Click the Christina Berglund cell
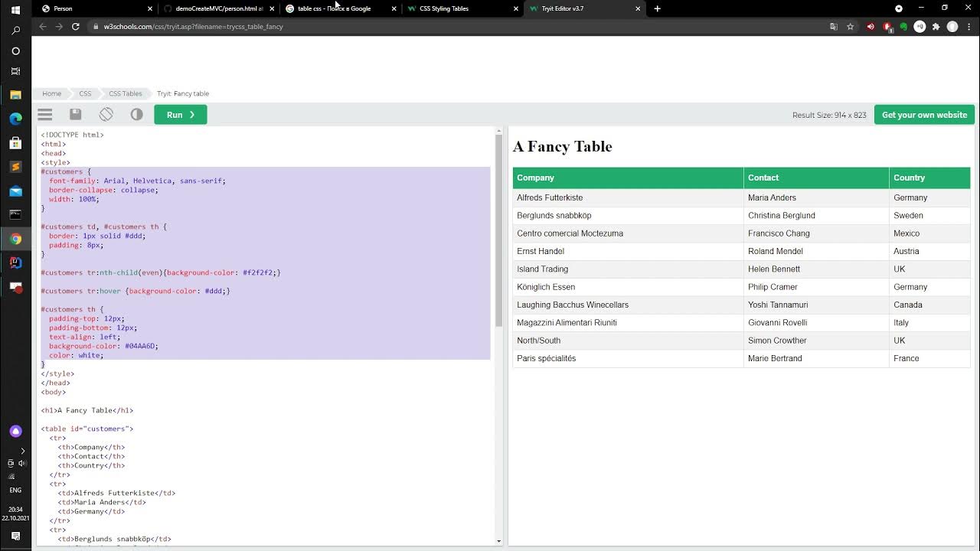The image size is (980, 551). [816, 216]
